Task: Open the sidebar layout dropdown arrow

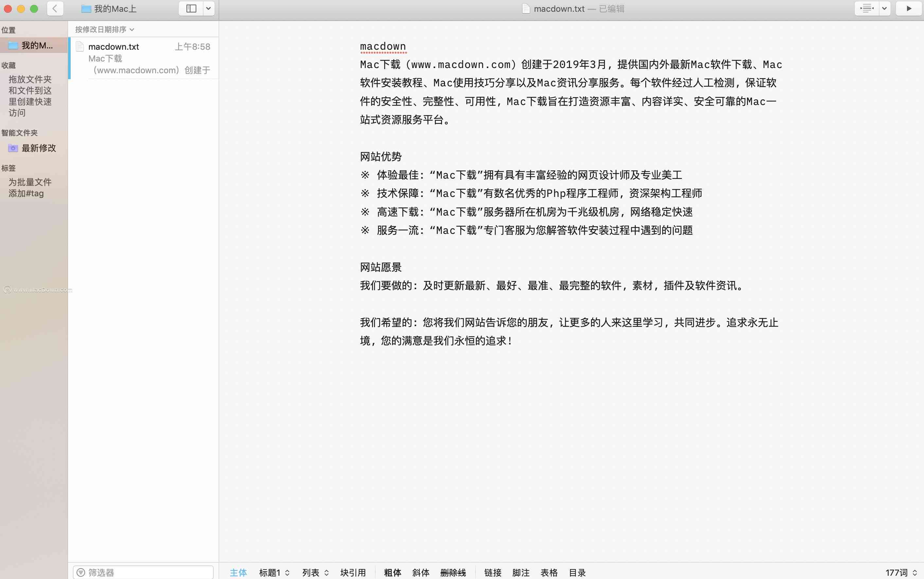Action: tap(209, 9)
